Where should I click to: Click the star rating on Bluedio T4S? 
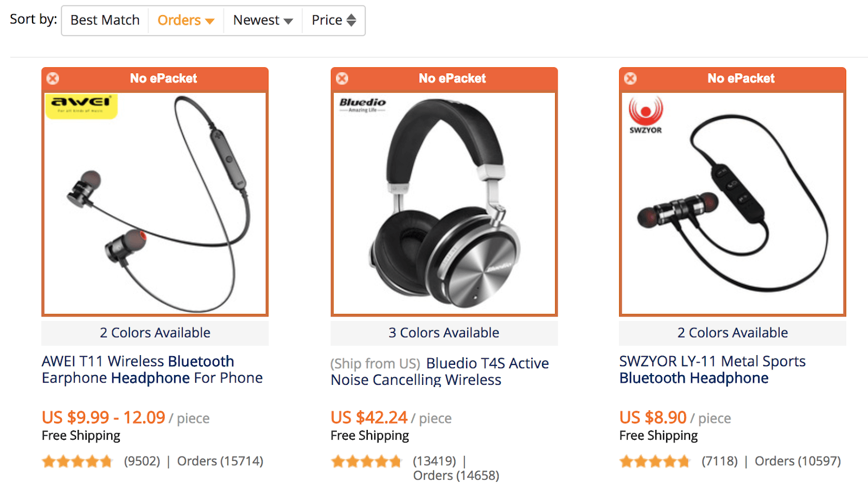[367, 461]
